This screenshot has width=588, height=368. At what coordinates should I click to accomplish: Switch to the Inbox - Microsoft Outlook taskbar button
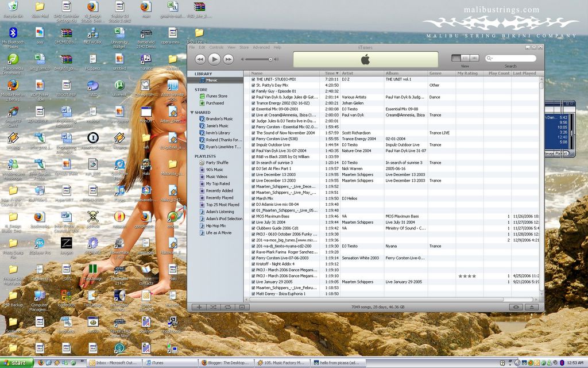pyautogui.click(x=115, y=363)
